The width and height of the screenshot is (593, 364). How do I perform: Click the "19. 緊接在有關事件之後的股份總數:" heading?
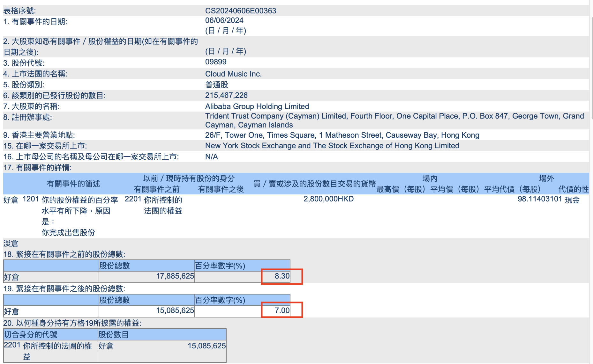[64, 289]
